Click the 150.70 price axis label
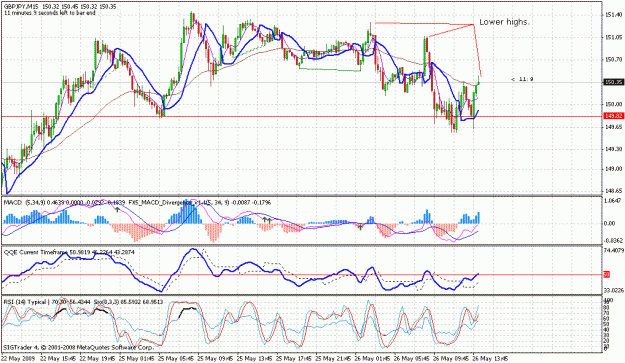This screenshot has width=625, height=363. 614,59
